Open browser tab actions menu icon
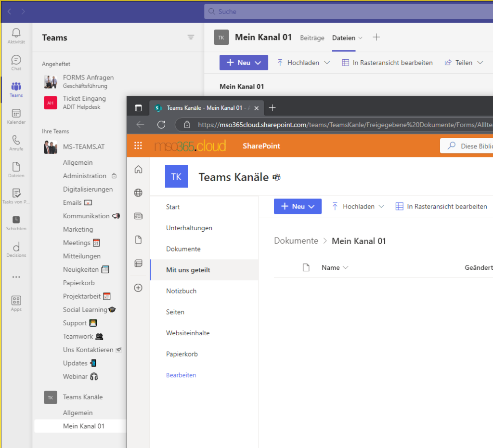This screenshot has width=493, height=448. [x=138, y=108]
